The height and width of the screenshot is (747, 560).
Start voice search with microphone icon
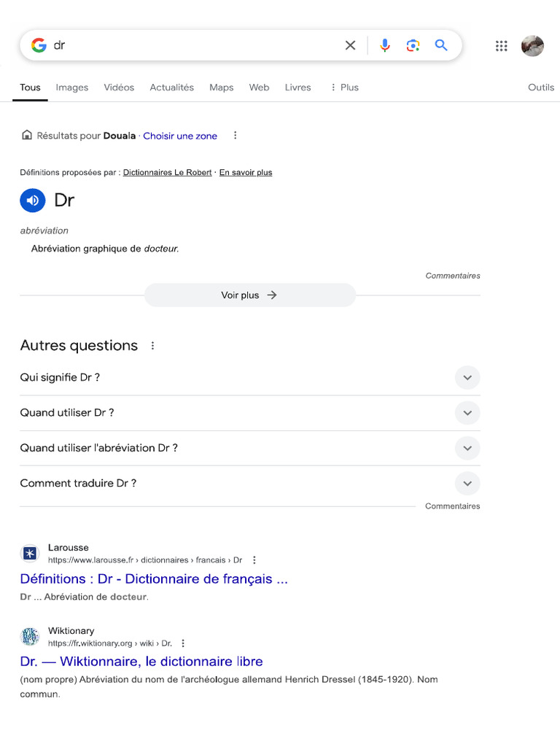(385, 45)
